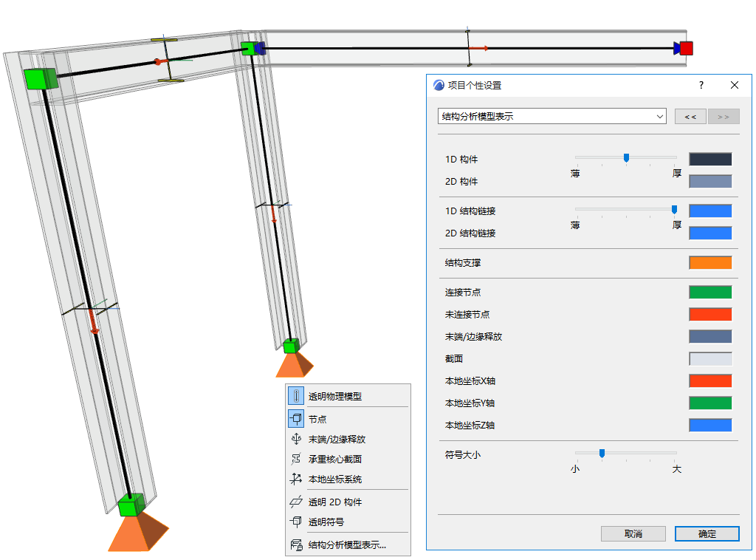Click the 结构分析模型表示 settings icon

pyautogui.click(x=296, y=544)
